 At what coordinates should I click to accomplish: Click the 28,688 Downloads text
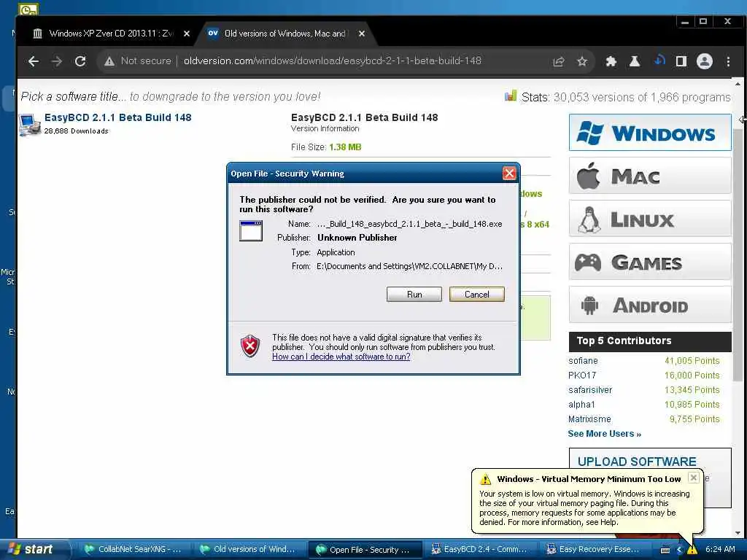coord(76,131)
